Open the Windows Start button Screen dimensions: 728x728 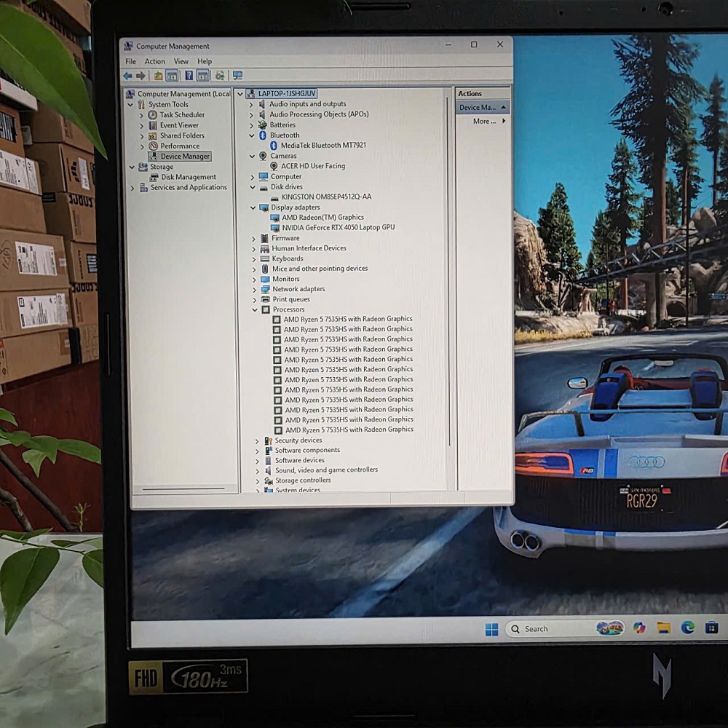pos(491,629)
